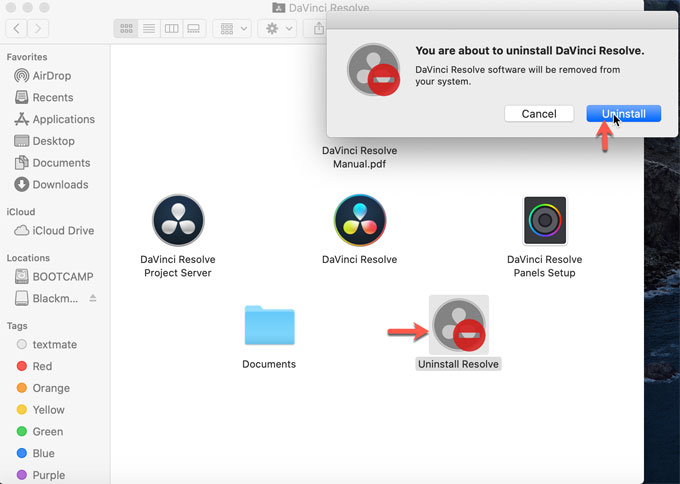Select DaVinci Resolve Project Server app icon
The image size is (680, 484).
[x=178, y=220]
